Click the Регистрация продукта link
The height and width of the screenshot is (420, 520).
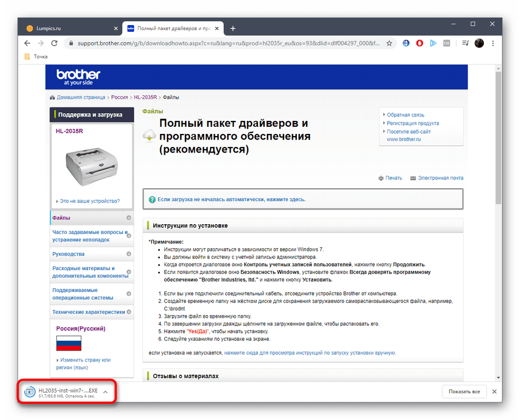413,123
